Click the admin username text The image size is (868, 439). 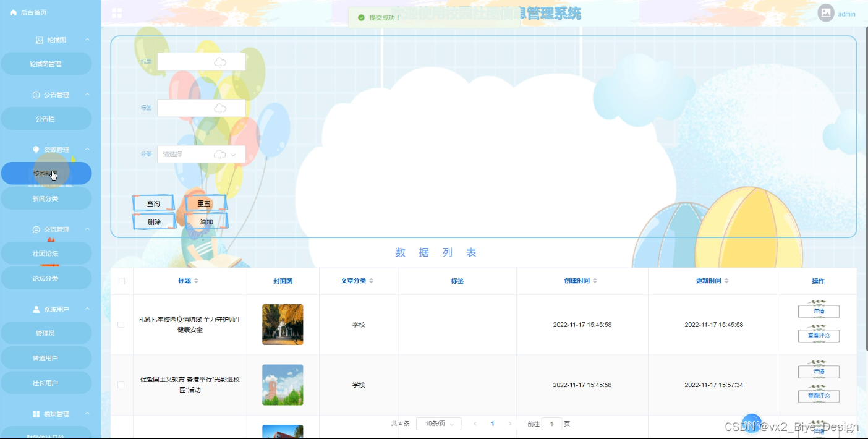point(846,14)
